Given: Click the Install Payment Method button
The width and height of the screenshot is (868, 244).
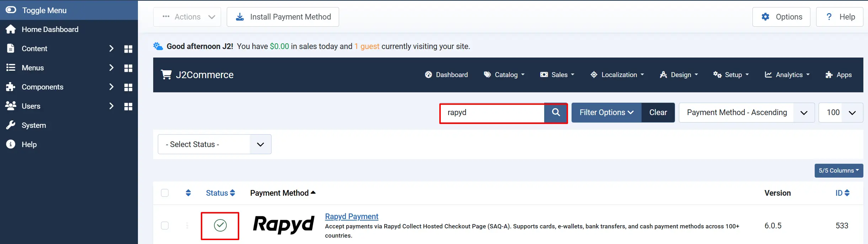Looking at the screenshot, I should click(283, 17).
